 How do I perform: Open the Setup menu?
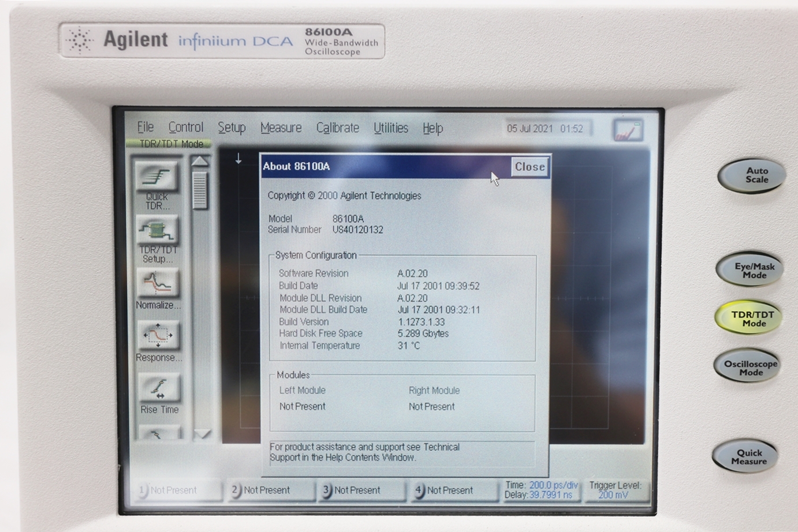click(x=232, y=128)
